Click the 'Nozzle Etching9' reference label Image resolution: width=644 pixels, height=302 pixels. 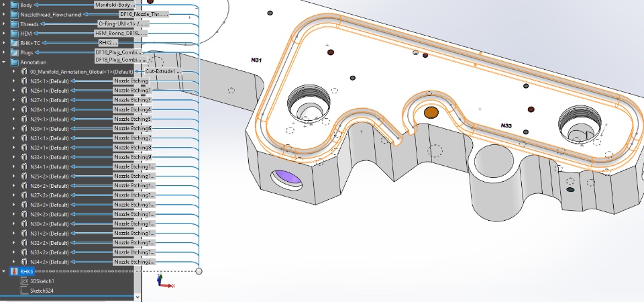pos(133,157)
